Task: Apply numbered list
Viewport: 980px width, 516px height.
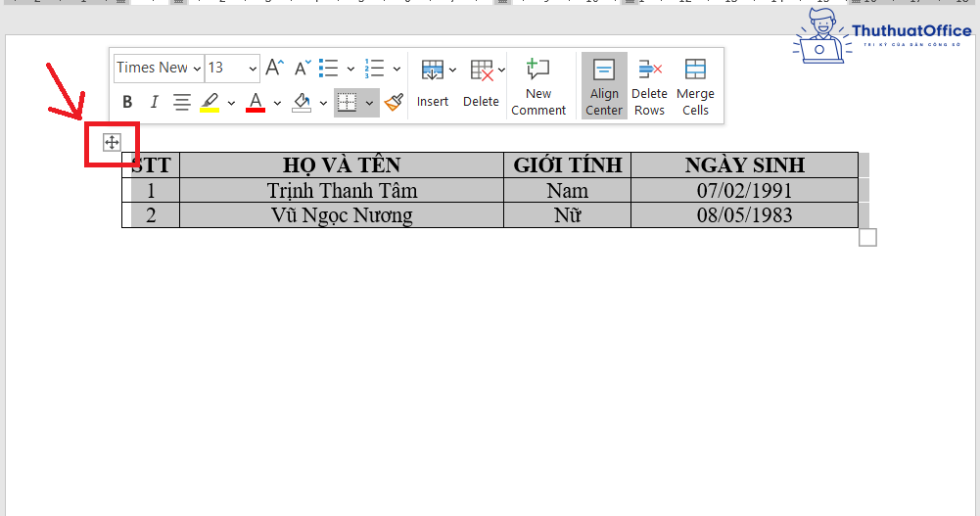Action: coord(374,68)
